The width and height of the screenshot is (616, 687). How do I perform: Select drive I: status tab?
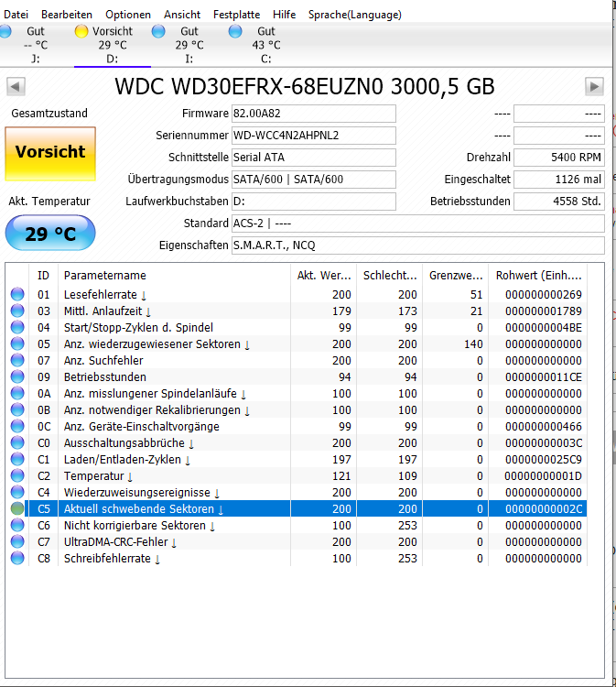pos(189,45)
